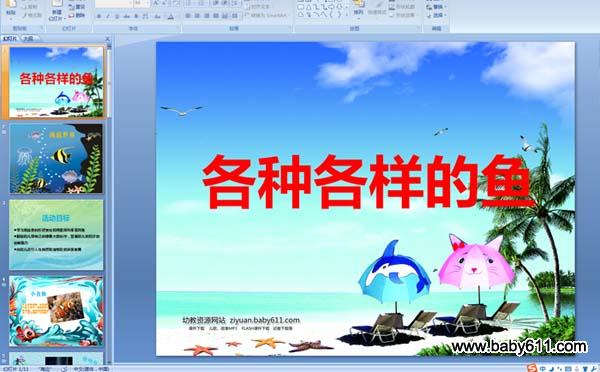Click the red title 各种各样的鱼 on slide
The image size is (600, 372).
tap(367, 182)
